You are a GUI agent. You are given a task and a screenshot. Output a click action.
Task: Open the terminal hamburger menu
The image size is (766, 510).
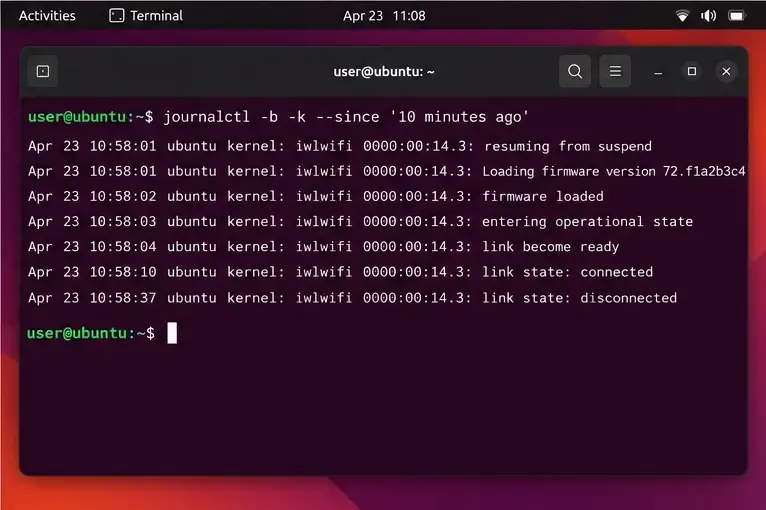(x=615, y=71)
